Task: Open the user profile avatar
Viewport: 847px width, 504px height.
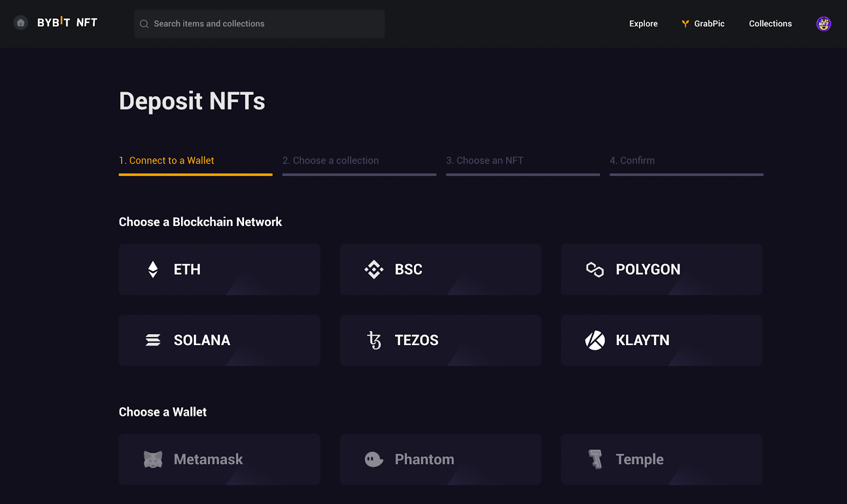Action: pyautogui.click(x=823, y=24)
